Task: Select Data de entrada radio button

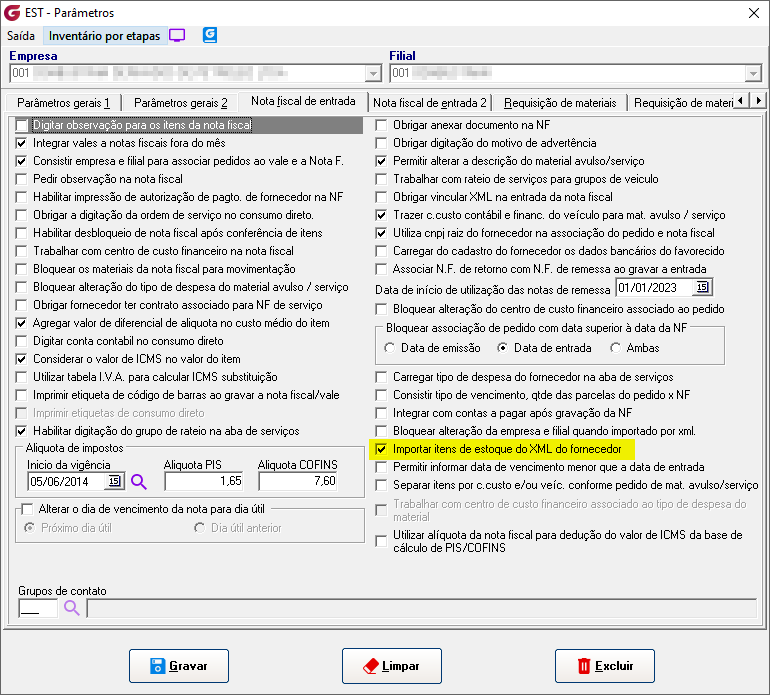Action: click(x=502, y=348)
